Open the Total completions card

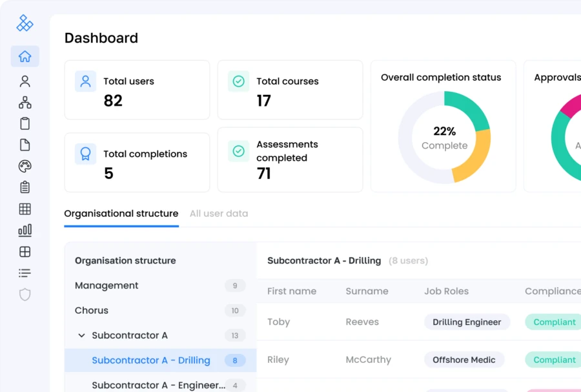click(x=137, y=163)
